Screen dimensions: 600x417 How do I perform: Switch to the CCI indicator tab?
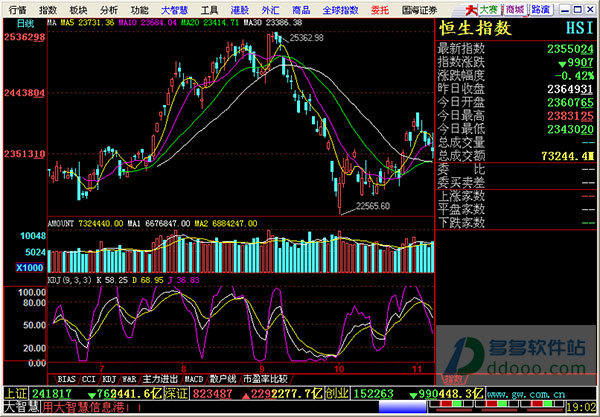[x=88, y=380]
